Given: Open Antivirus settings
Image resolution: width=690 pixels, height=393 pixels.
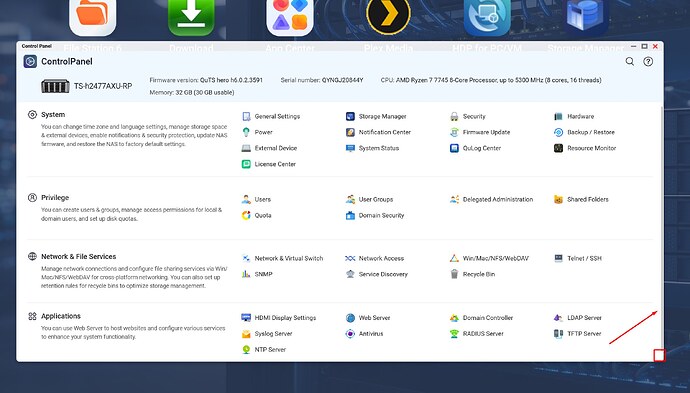Looking at the screenshot, I should (x=364, y=334).
